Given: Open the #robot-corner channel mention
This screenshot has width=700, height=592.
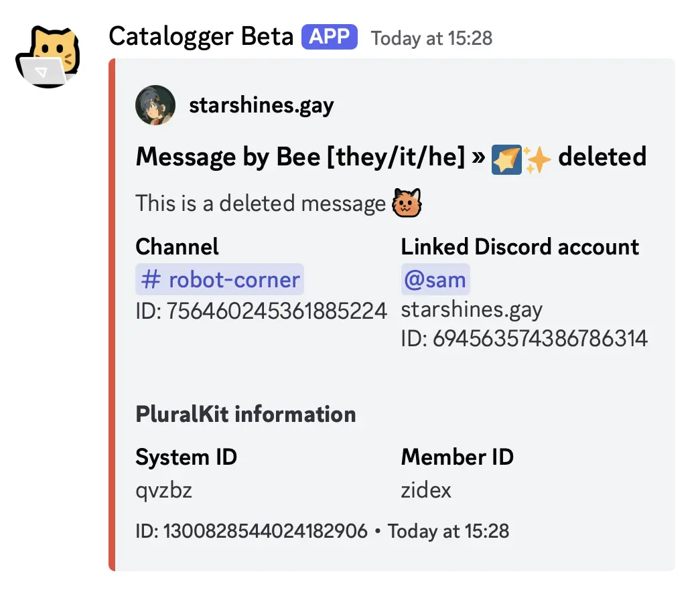Looking at the screenshot, I should coord(220,279).
